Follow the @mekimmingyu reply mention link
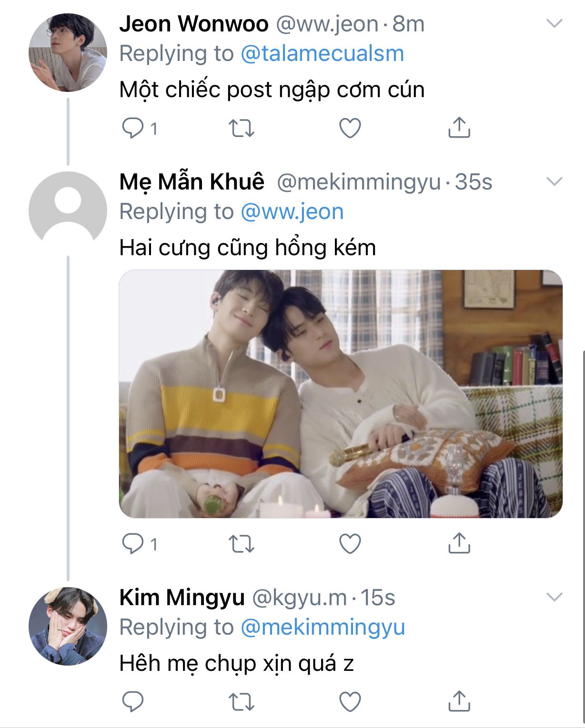Image resolution: width=585 pixels, height=728 pixels. [x=323, y=627]
